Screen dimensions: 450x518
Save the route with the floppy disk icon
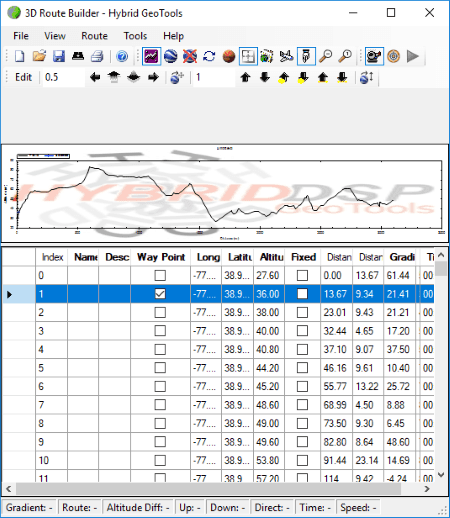click(x=59, y=56)
